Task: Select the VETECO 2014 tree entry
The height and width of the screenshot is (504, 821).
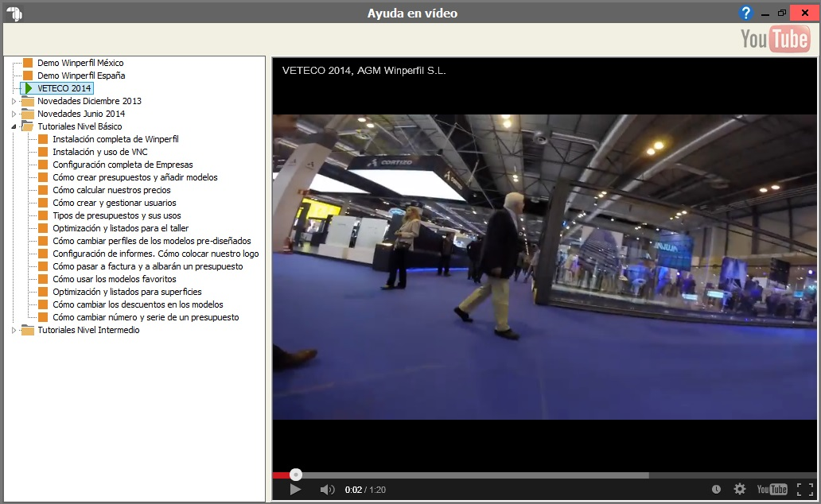Action: coord(64,88)
